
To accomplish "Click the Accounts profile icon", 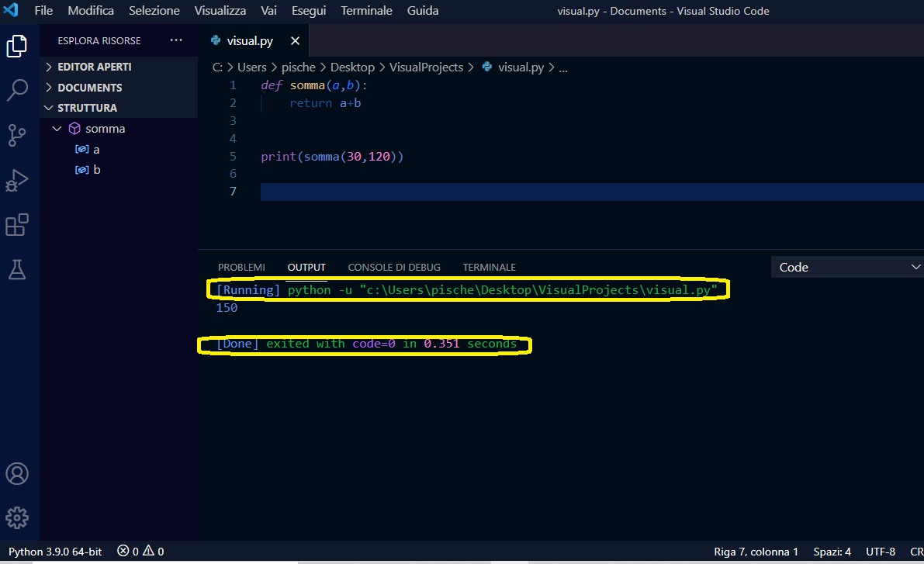I will pos(17,473).
